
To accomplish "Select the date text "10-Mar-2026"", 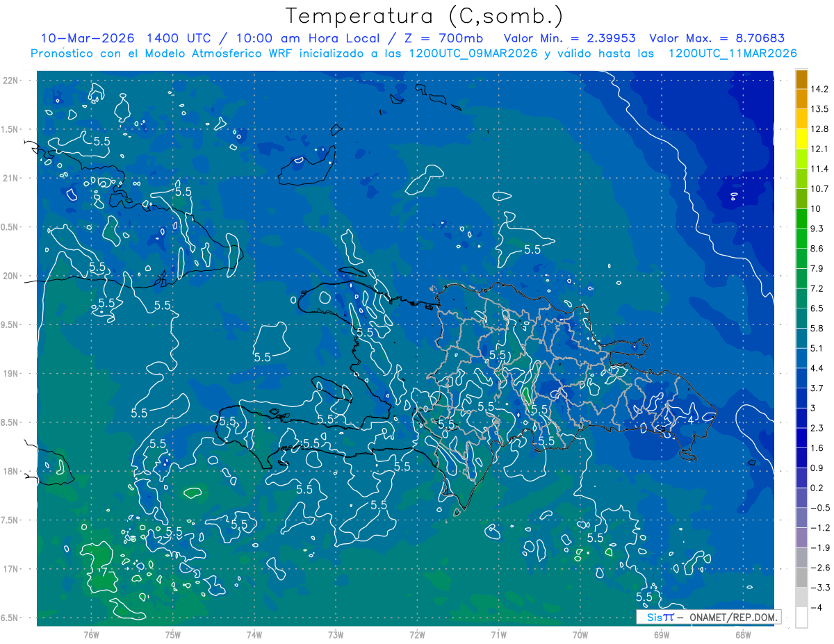I will 86,38.
